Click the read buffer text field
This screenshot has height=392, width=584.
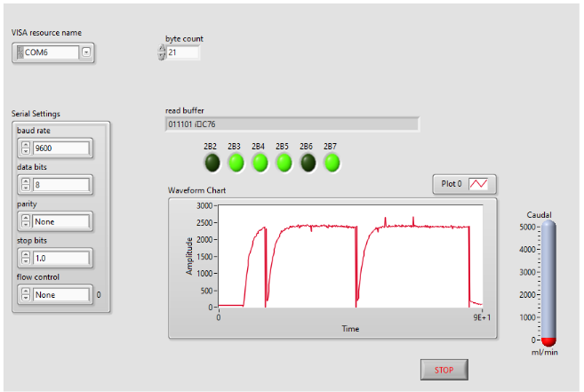tap(292, 124)
